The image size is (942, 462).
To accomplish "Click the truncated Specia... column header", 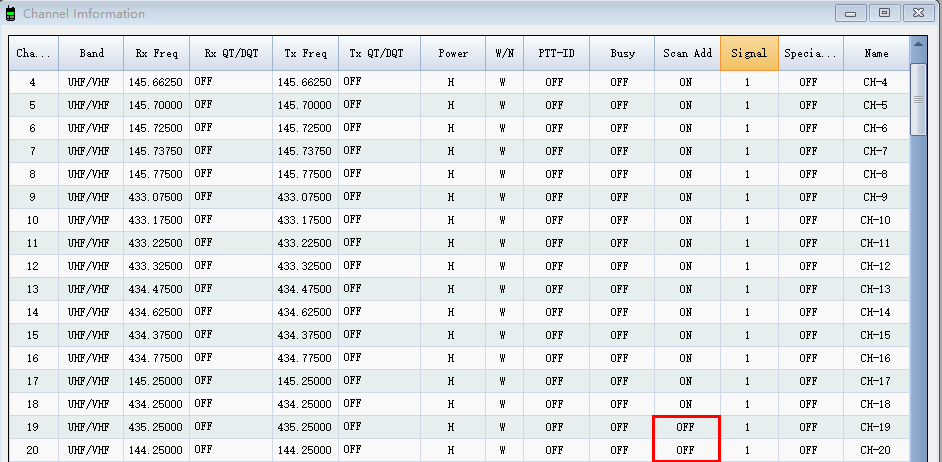I will pyautogui.click(x=811, y=53).
